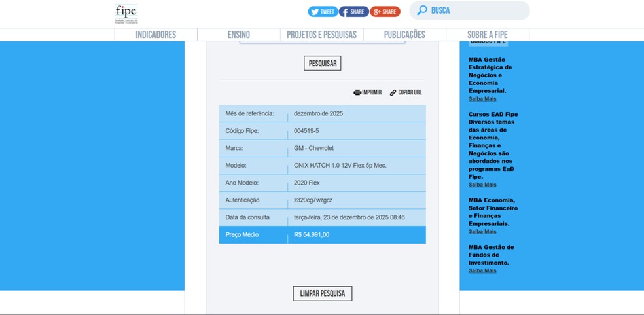Share page on Google Plus
Screen dimensions: 644x315
click(x=385, y=12)
